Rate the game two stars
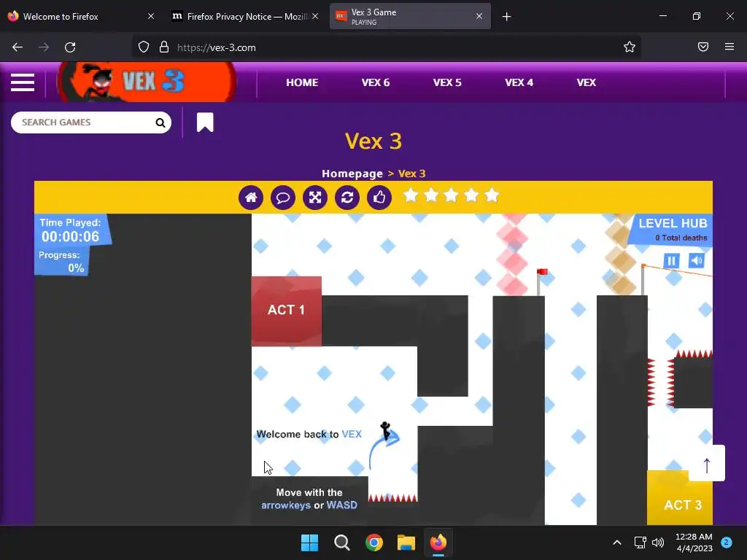 (431, 195)
